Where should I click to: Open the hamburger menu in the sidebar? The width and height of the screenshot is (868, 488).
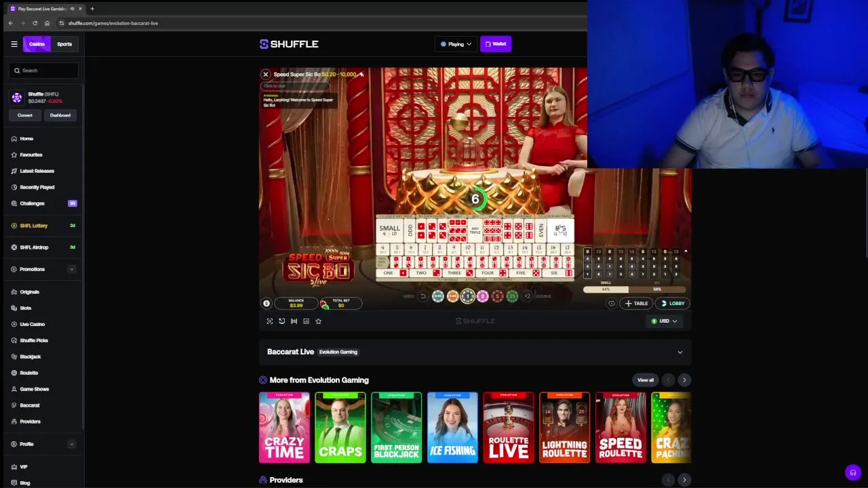pos(14,44)
